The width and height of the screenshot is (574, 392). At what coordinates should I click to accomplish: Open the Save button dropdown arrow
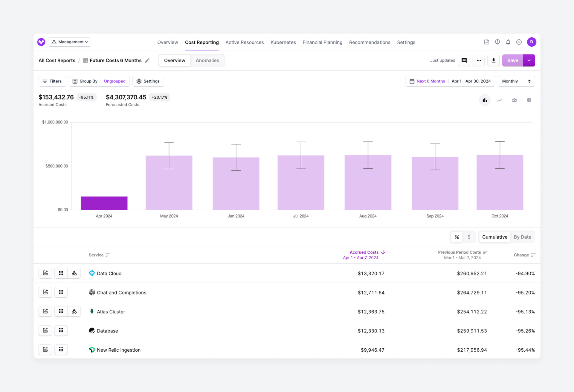tap(529, 60)
